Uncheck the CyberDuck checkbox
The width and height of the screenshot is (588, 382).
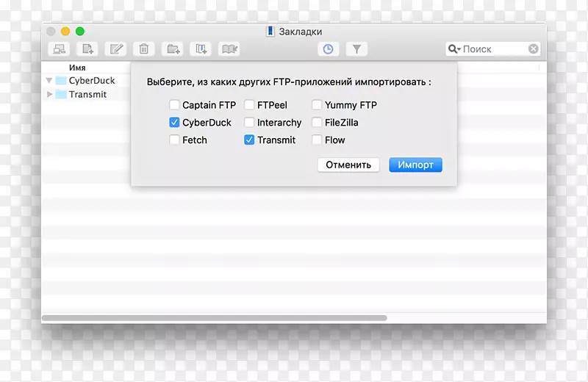click(x=174, y=122)
